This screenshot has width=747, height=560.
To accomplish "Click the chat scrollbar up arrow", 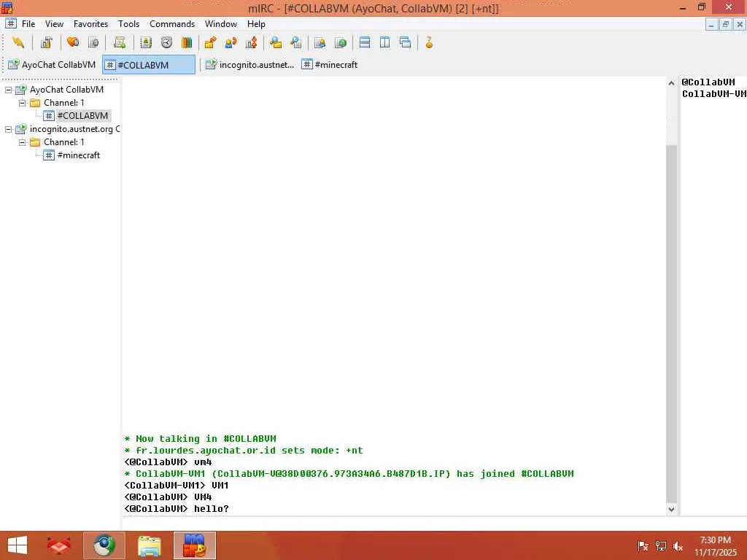I will (x=671, y=83).
